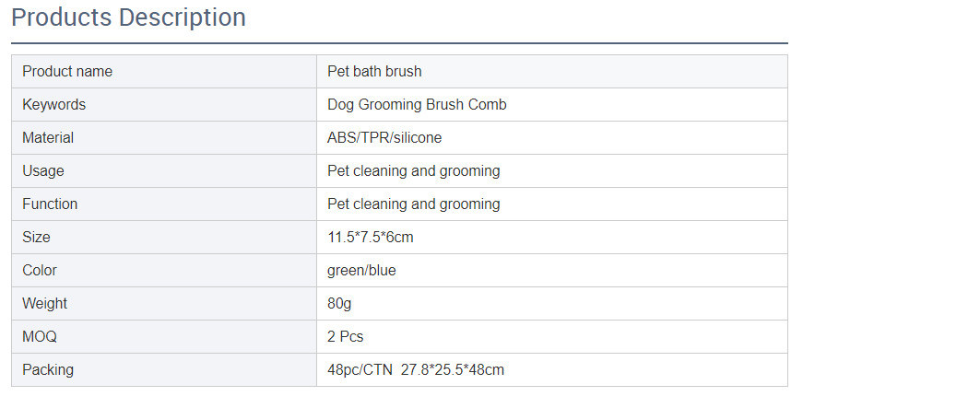Click Dog Grooming Brush Comb text
Viewport: 980px width, 408px height.
tap(417, 105)
